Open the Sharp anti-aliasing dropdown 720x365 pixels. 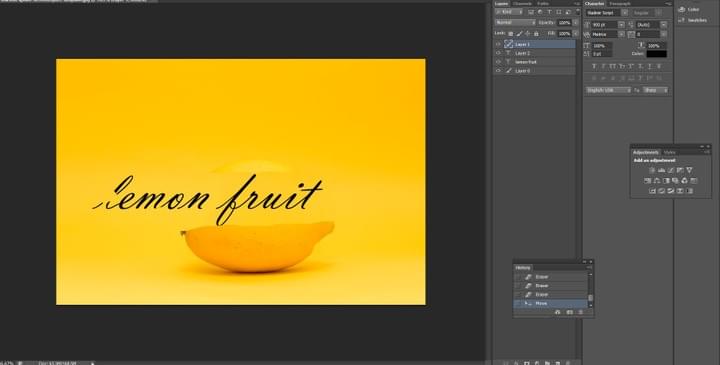[655, 90]
